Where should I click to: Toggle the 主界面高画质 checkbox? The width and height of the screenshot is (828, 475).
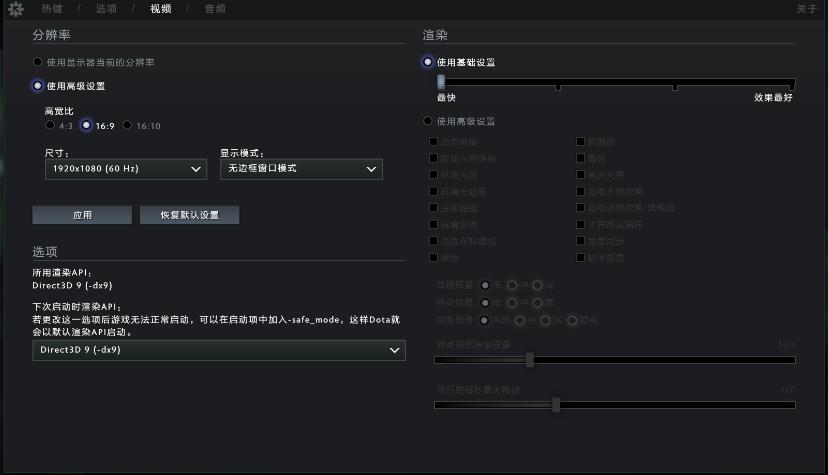point(580,224)
